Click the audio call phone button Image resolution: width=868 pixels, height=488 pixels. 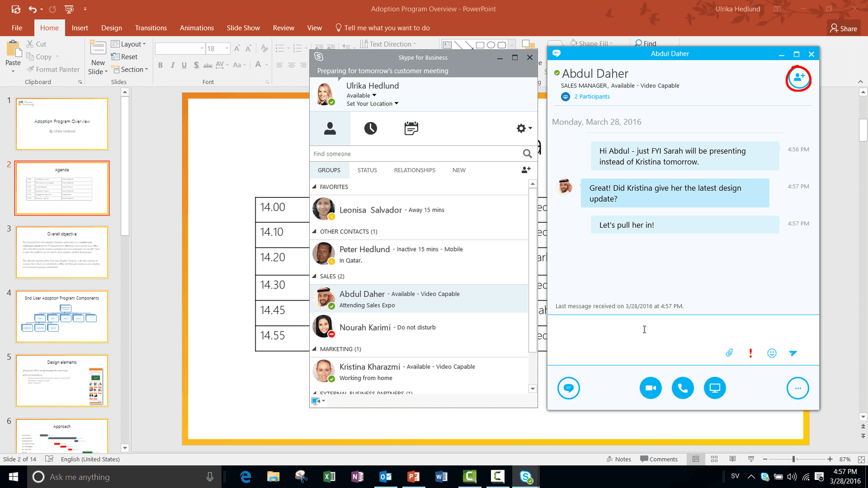[682, 388]
